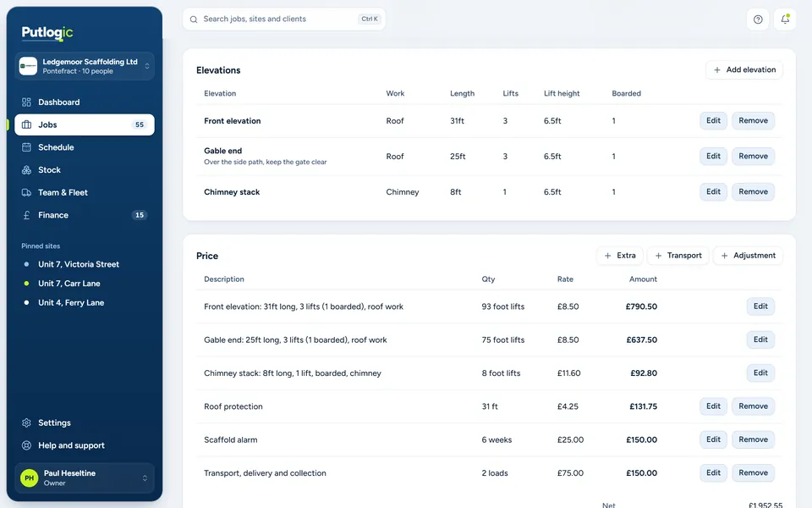The width and height of the screenshot is (812, 508).
Task: Remove the Scaffold alarm line
Action: tap(753, 439)
